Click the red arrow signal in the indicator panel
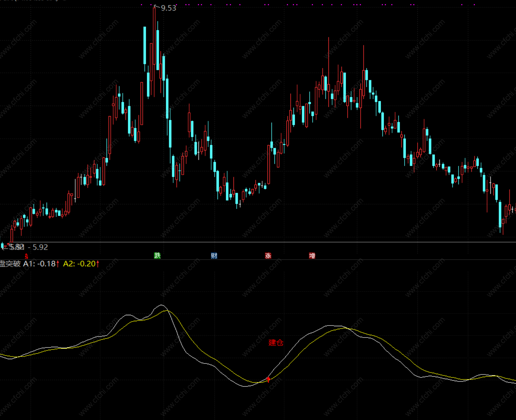516x420 pixels. (268, 379)
